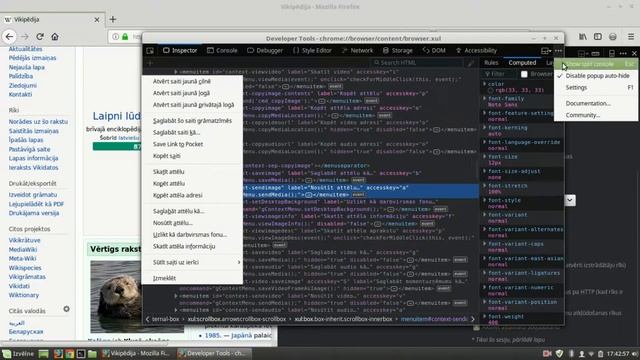The image size is (640, 360).
Task: Open the Firefox hamburger menu
Action: pyautogui.click(x=631, y=37)
